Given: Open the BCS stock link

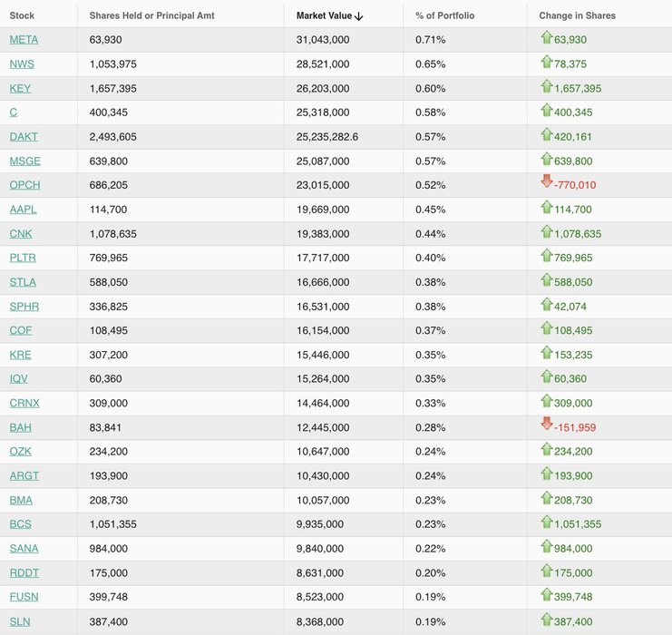Looking at the screenshot, I should (x=20, y=524).
